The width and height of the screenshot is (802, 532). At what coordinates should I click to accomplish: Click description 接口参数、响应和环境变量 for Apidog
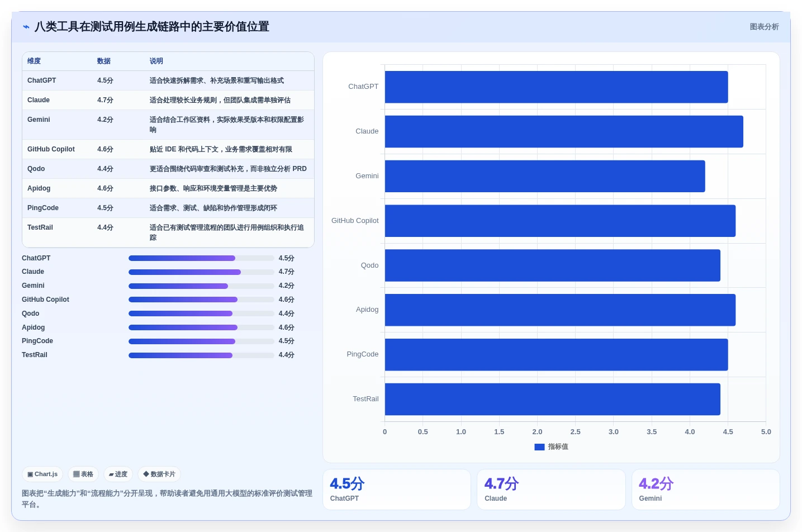213,188
